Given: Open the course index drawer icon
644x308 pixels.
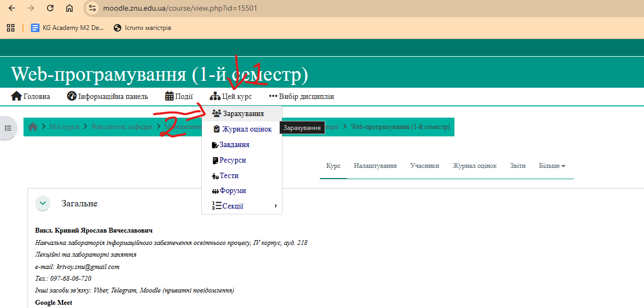Looking at the screenshot, I should pos(8,128).
